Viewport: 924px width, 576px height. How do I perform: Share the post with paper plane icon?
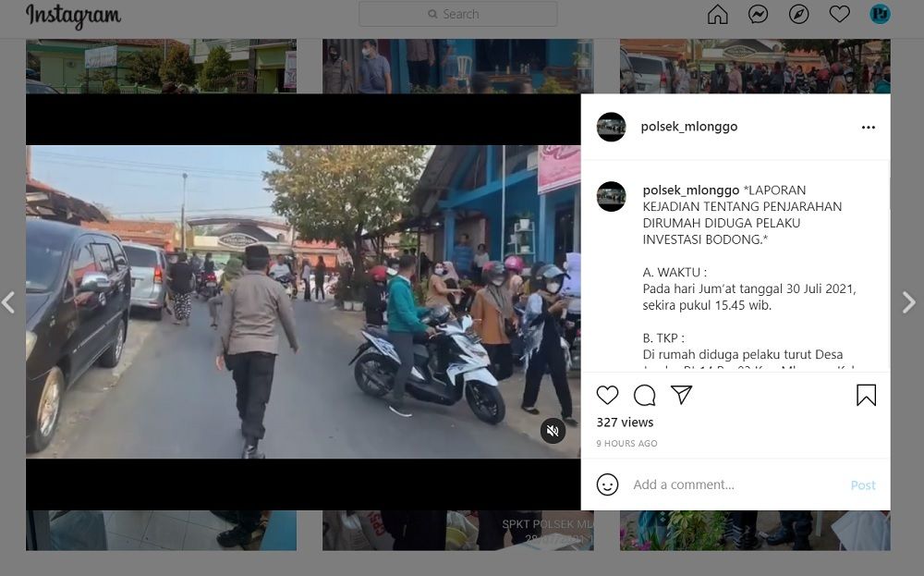click(x=681, y=395)
